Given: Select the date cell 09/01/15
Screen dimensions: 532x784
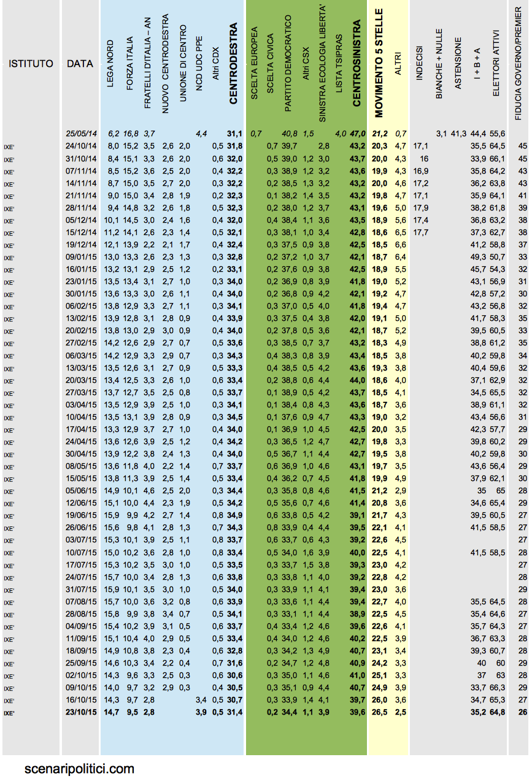Looking at the screenshot, I should (x=81, y=256).
